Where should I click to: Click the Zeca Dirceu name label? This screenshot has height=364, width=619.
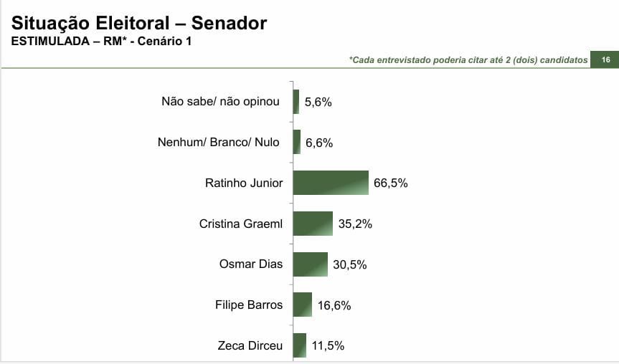(250, 346)
